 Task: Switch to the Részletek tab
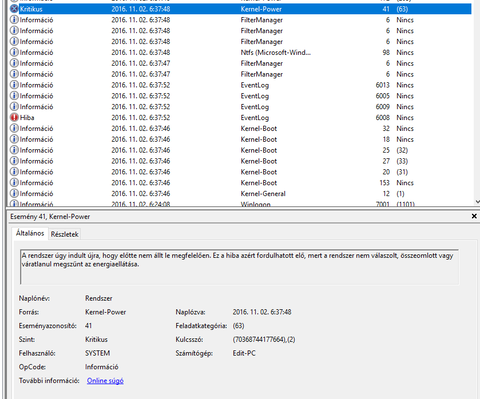(x=65, y=234)
